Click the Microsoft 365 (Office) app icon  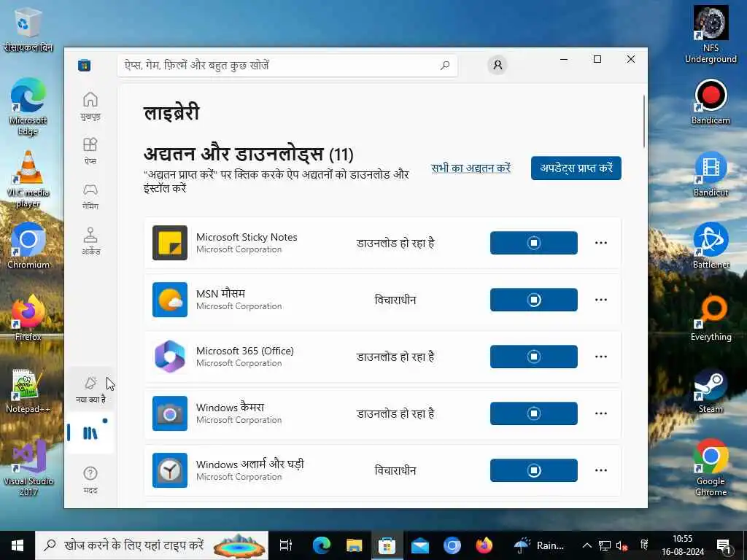click(169, 357)
